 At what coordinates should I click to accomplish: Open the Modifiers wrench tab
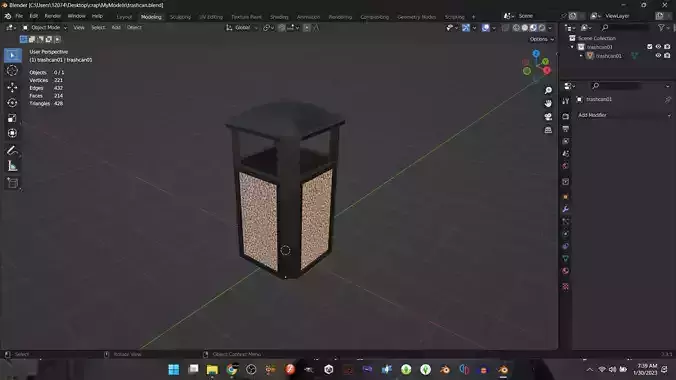pyautogui.click(x=566, y=209)
